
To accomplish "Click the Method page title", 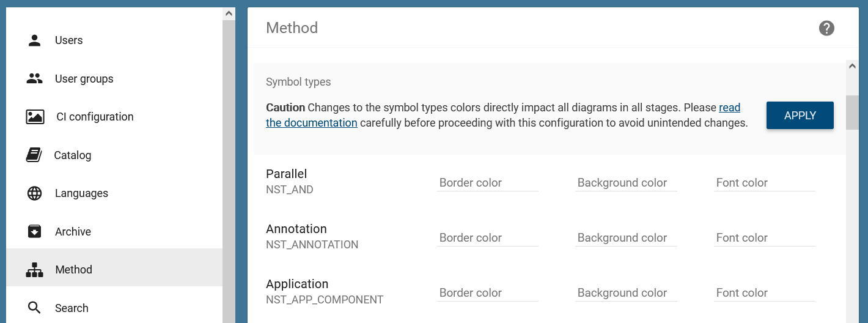I will point(292,28).
